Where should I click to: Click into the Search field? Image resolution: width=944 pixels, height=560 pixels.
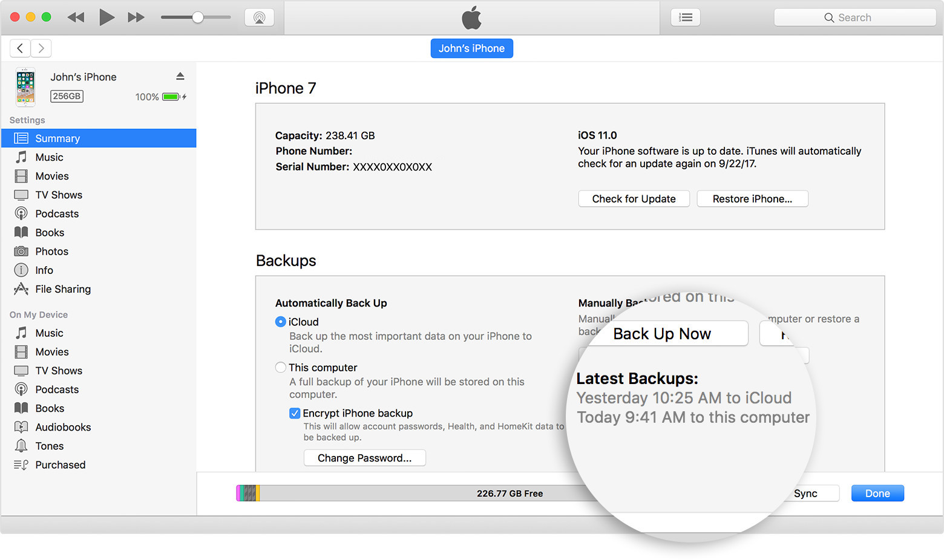tap(854, 18)
